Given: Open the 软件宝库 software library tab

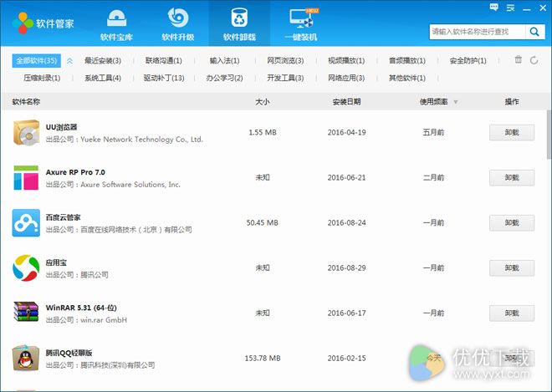Looking at the screenshot, I should click(x=116, y=24).
